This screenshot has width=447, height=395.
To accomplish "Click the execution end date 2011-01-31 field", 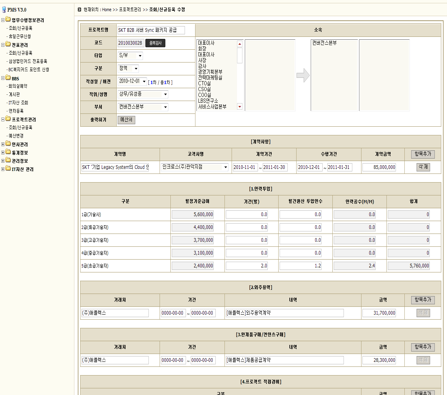I will click(339, 167).
